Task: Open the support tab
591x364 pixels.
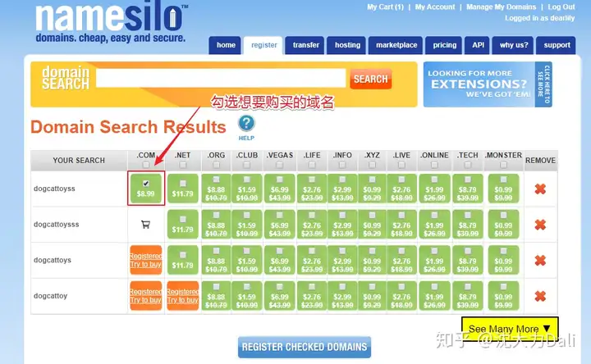Action: (556, 45)
